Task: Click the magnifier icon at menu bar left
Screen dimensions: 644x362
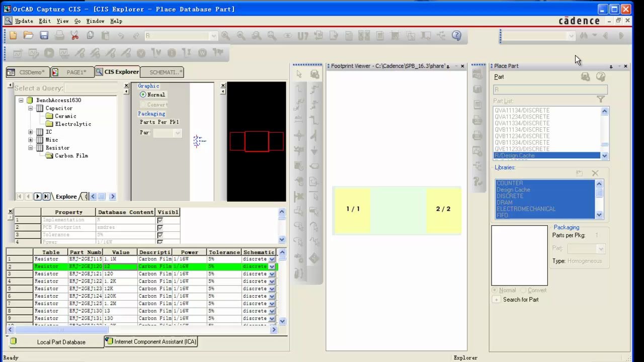Action: pyautogui.click(x=8, y=21)
